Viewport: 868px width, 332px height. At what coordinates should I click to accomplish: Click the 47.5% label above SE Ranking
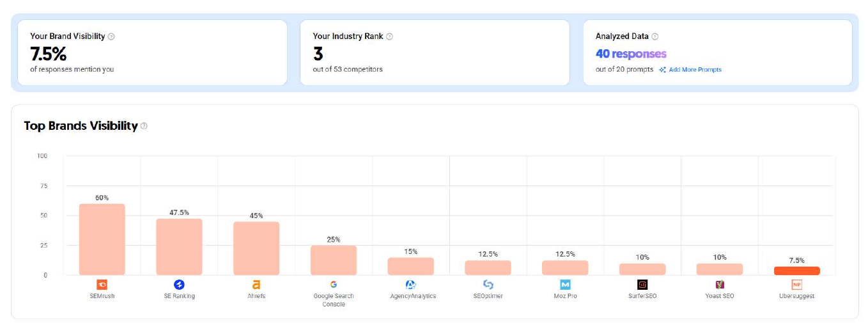179,212
